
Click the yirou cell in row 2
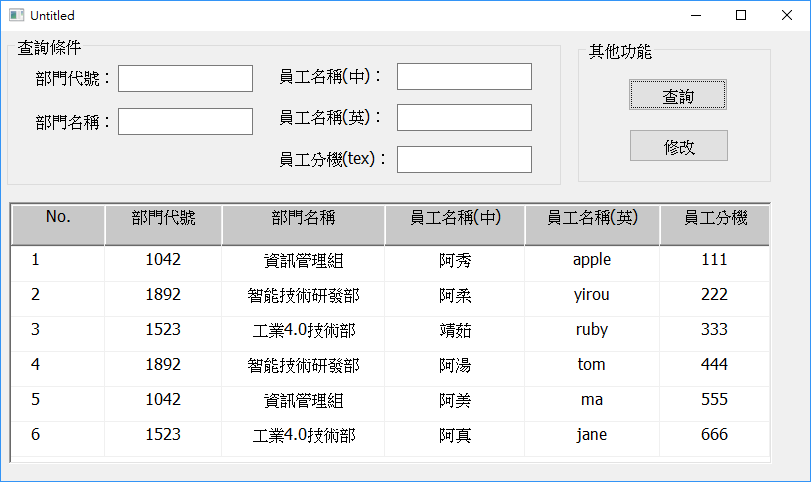pos(592,295)
